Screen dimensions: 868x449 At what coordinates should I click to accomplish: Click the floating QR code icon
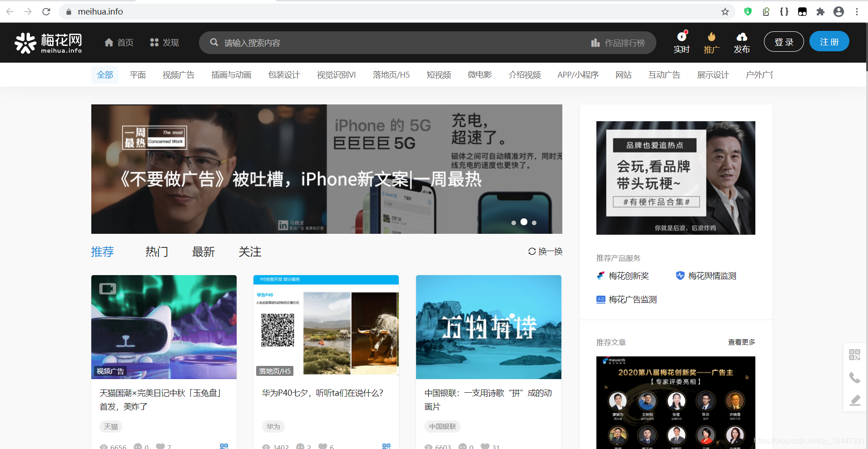855,355
